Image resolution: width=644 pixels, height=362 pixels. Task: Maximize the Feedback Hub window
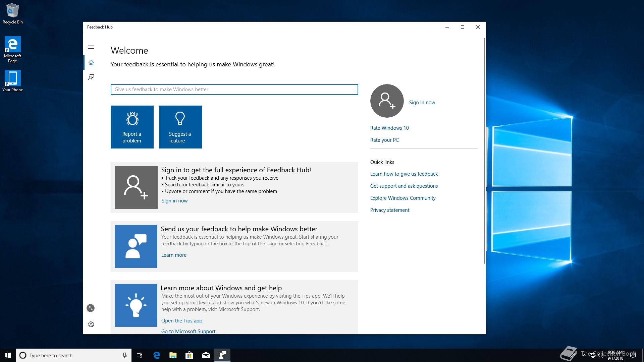[463, 27]
